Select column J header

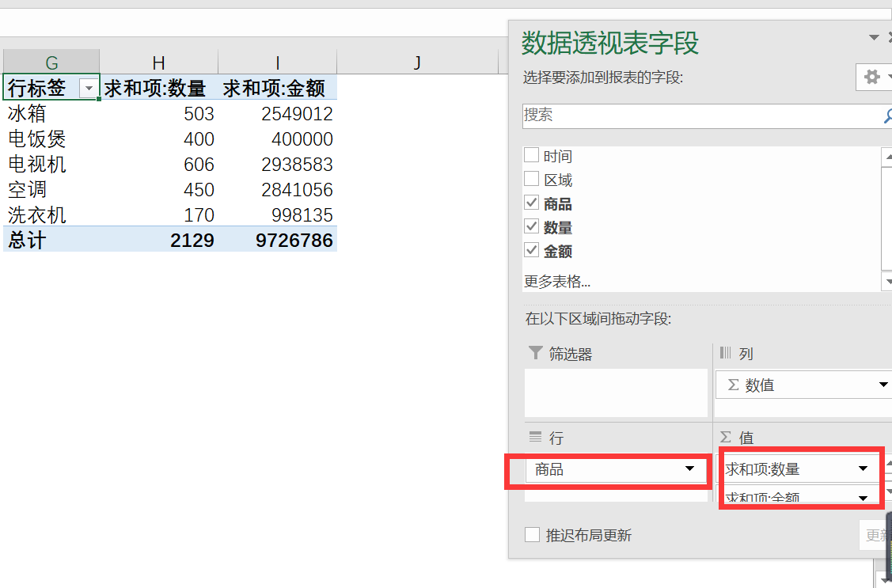418,62
